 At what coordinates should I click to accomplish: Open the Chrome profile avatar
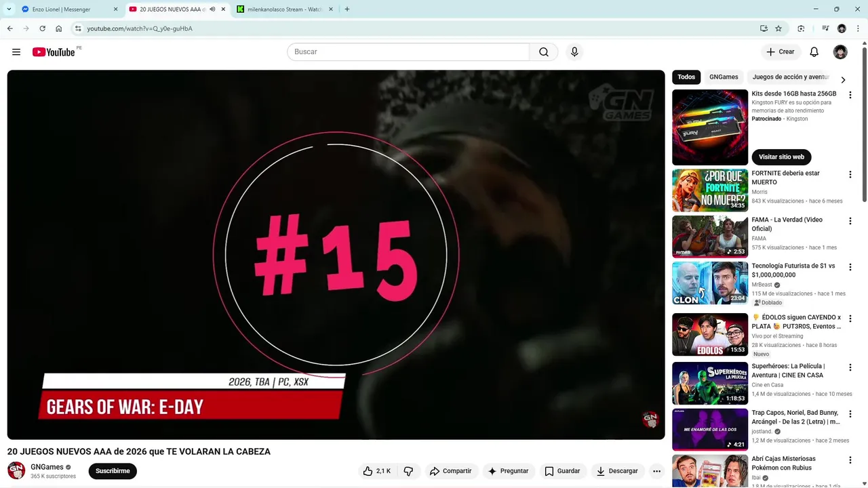pyautogui.click(x=842, y=28)
